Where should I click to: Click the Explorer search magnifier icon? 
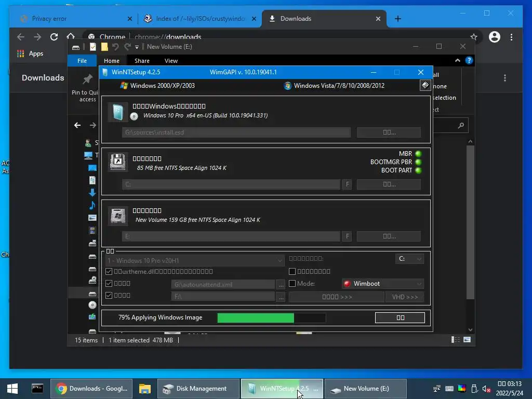coord(461,126)
